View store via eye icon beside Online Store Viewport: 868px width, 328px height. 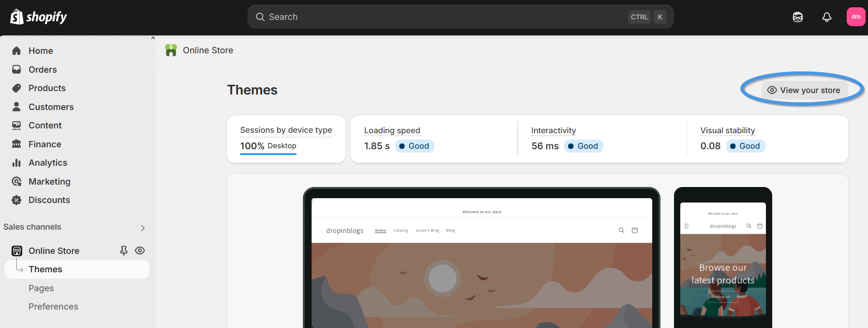pos(140,250)
